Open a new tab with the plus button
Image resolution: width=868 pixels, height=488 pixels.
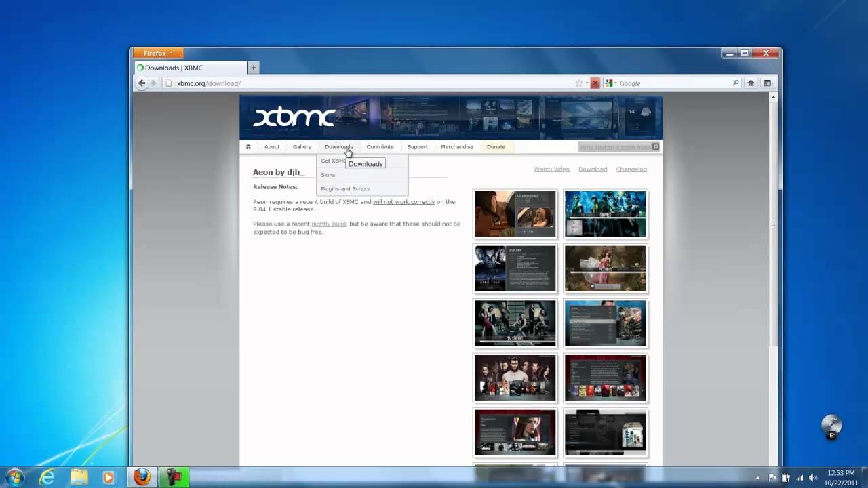[253, 68]
